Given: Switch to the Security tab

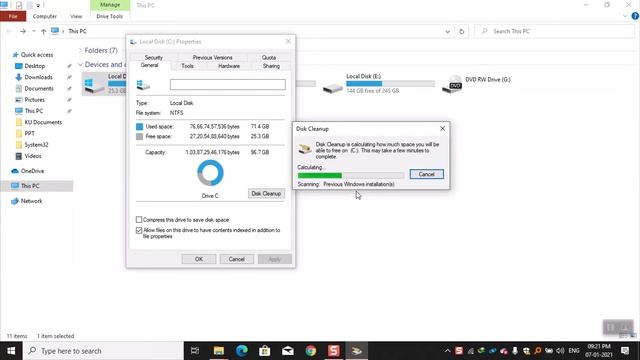Looking at the screenshot, I should [153, 58].
